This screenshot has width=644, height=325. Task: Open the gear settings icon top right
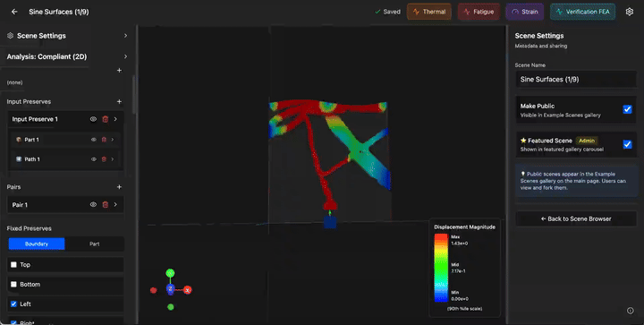pyautogui.click(x=629, y=12)
